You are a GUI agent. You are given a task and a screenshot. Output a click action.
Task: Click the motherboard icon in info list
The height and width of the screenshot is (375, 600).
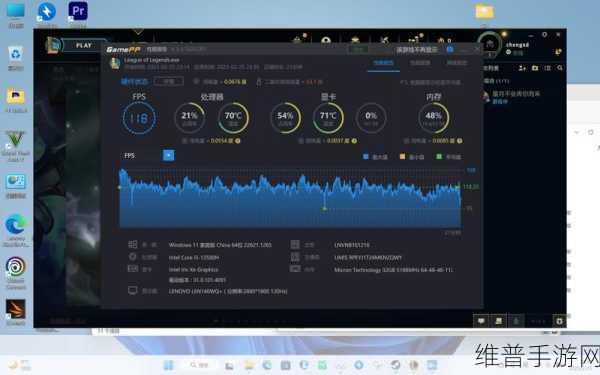click(295, 244)
